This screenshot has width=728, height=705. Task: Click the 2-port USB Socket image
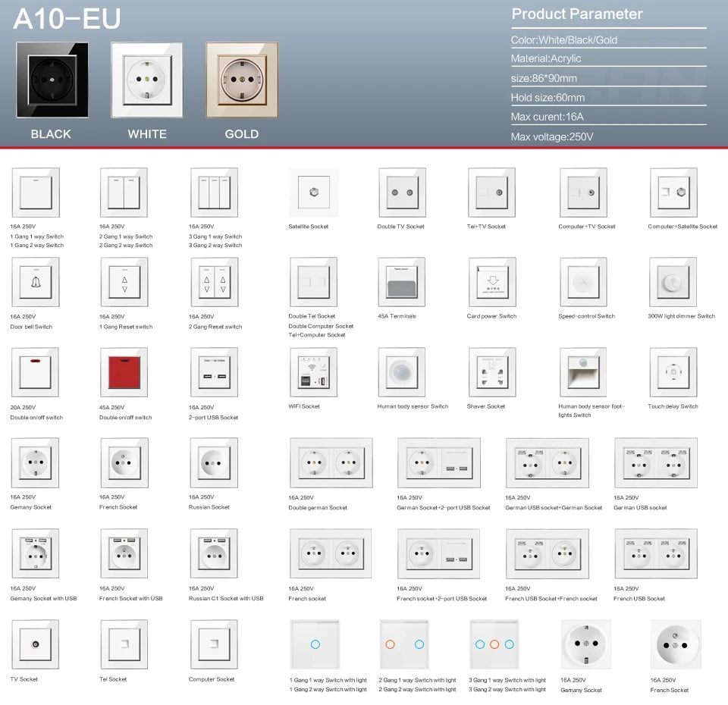214,372
